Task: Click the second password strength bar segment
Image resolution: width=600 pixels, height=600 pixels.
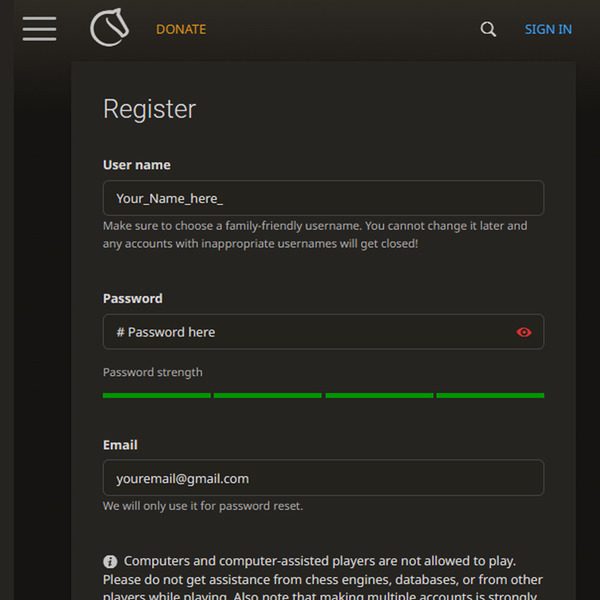Action: click(x=268, y=395)
